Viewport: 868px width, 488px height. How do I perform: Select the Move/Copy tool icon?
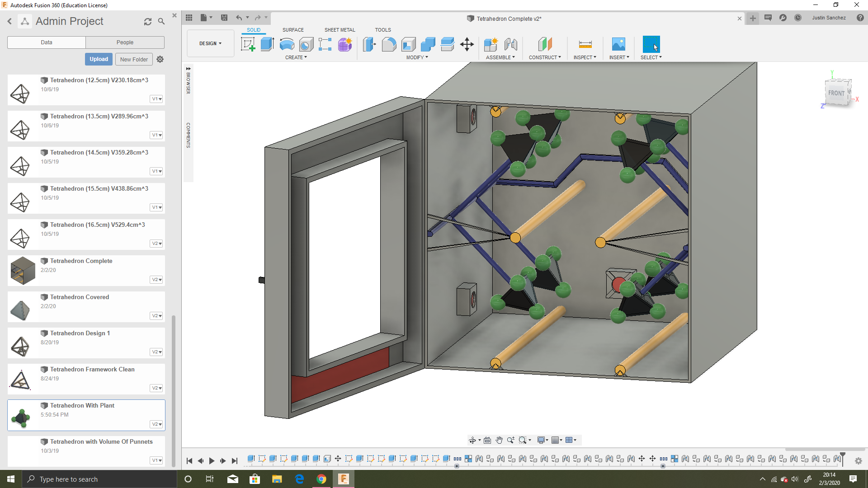click(x=467, y=44)
